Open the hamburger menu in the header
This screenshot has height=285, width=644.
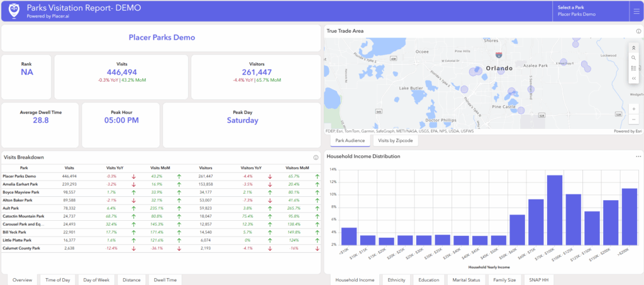[x=636, y=11]
